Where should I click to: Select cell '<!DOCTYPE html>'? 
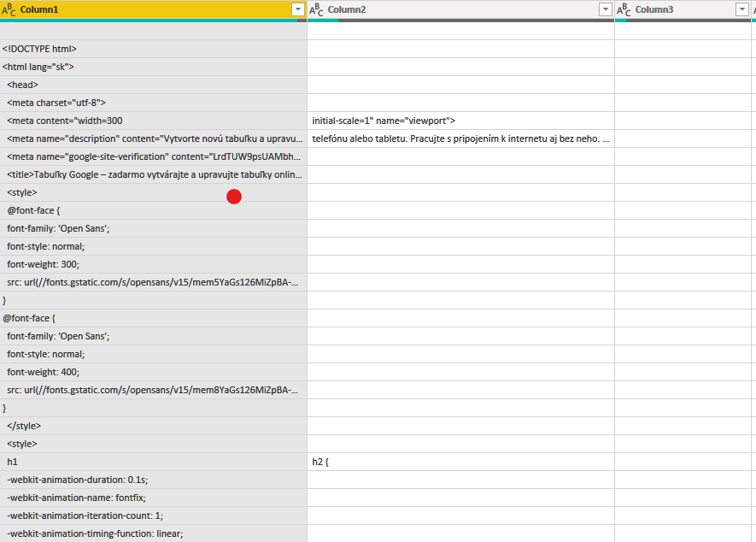click(153, 49)
